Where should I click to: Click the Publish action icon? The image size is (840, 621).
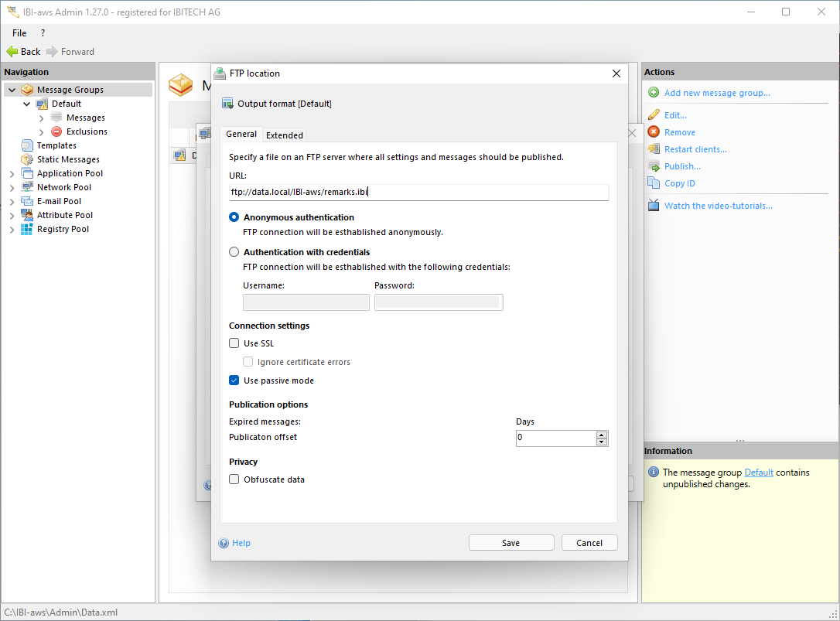[654, 166]
